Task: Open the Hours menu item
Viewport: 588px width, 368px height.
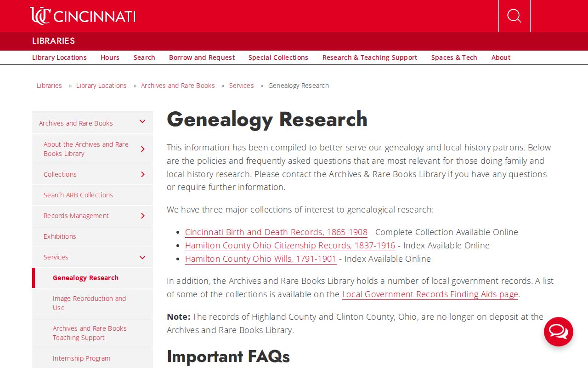Action: pyautogui.click(x=110, y=57)
